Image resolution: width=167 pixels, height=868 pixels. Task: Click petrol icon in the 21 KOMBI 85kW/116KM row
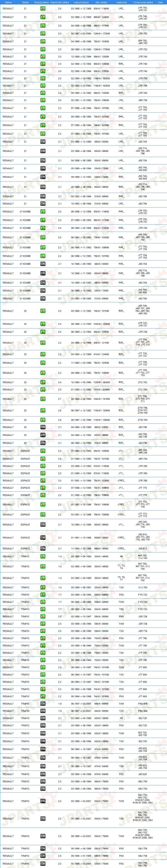[43, 212]
